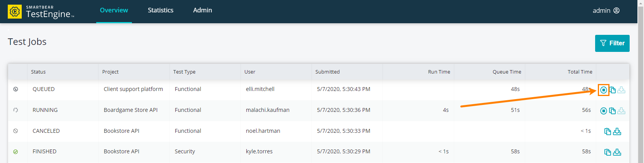This screenshot has height=163, width=644.
Task: Open the Admin tab
Action: click(203, 10)
